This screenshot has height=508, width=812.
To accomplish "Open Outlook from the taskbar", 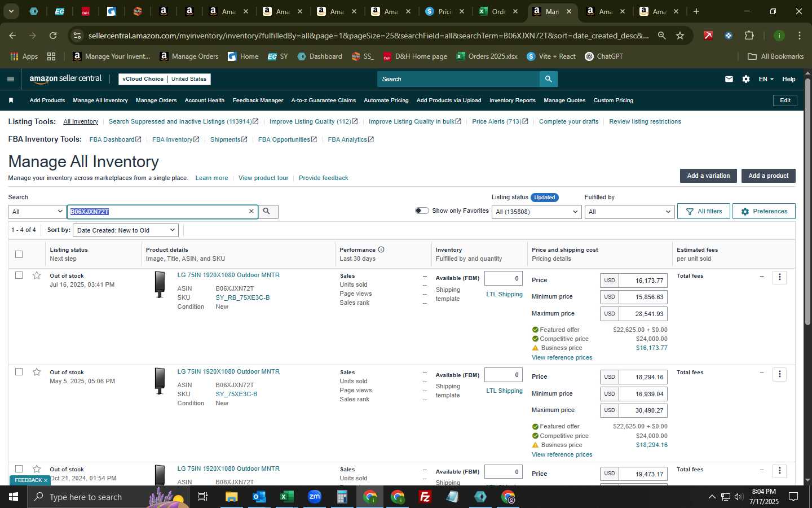I will 259,497.
